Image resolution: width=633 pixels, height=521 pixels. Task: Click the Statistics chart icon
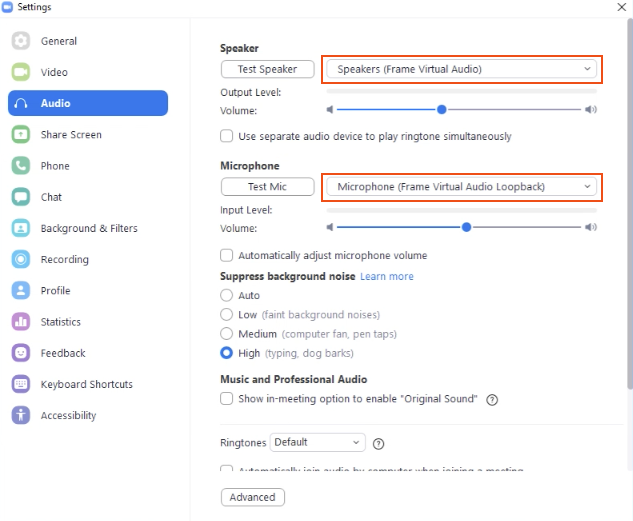click(x=21, y=322)
